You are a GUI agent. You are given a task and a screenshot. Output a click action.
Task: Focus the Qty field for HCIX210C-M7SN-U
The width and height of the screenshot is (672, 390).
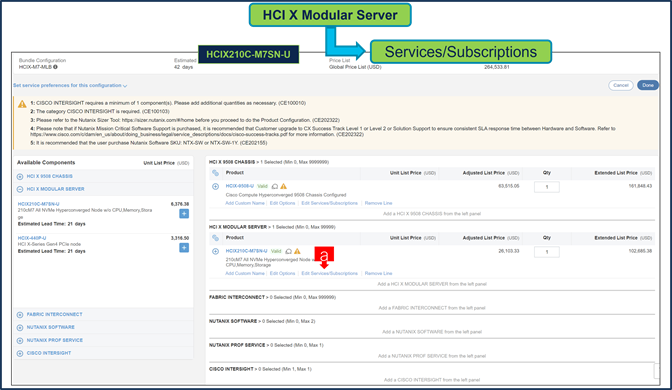point(546,252)
